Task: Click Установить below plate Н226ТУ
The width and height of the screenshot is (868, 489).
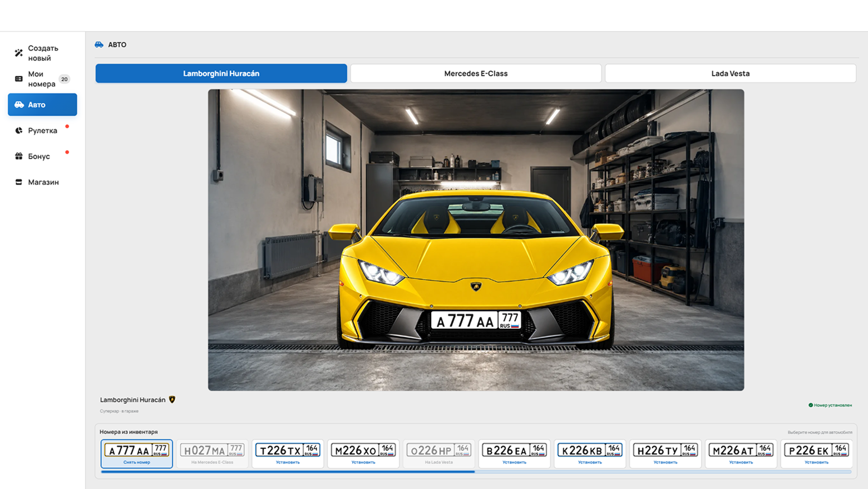Action: [665, 462]
